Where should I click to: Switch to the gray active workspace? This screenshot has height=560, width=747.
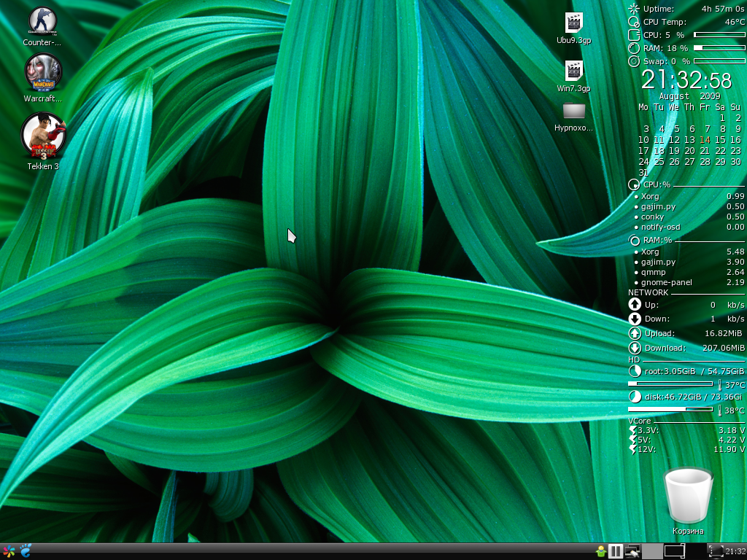pyautogui.click(x=652, y=551)
